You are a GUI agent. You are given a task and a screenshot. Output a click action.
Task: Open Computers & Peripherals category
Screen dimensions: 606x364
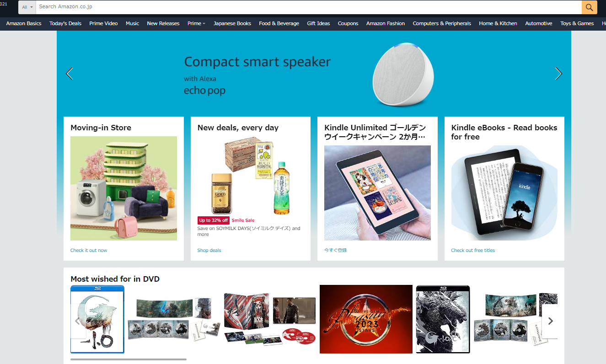(x=442, y=23)
